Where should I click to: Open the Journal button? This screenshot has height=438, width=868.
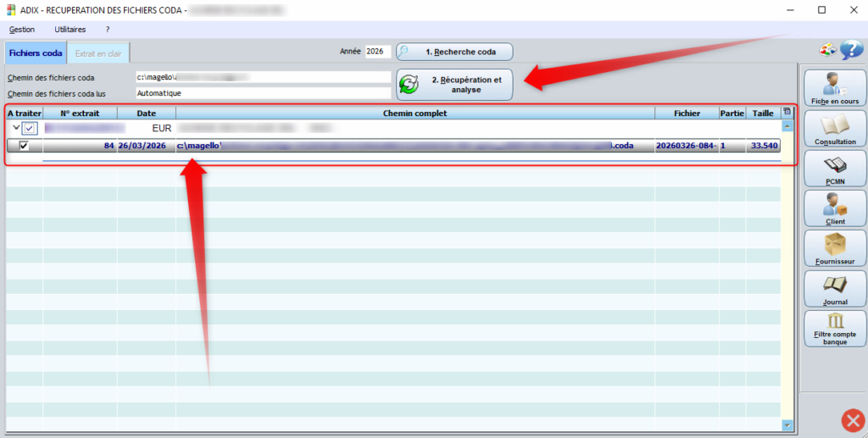pos(834,289)
